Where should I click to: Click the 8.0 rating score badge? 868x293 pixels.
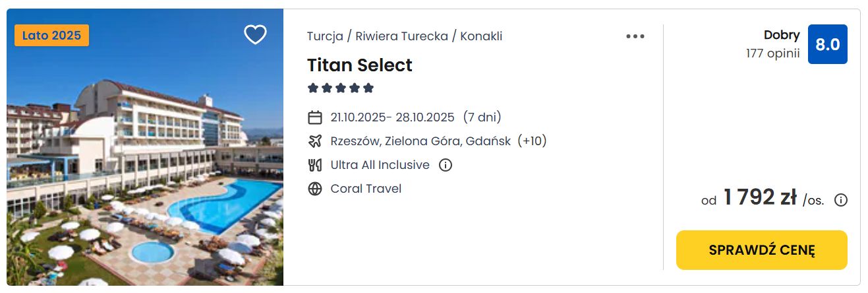828,44
